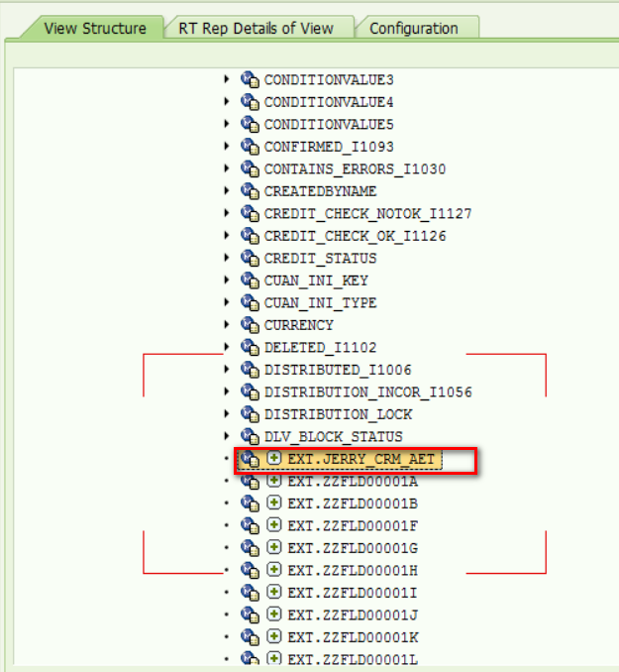This screenshot has height=672, width=619.
Task: Expand the CREDIT_STATUS node
Action: click(x=227, y=258)
